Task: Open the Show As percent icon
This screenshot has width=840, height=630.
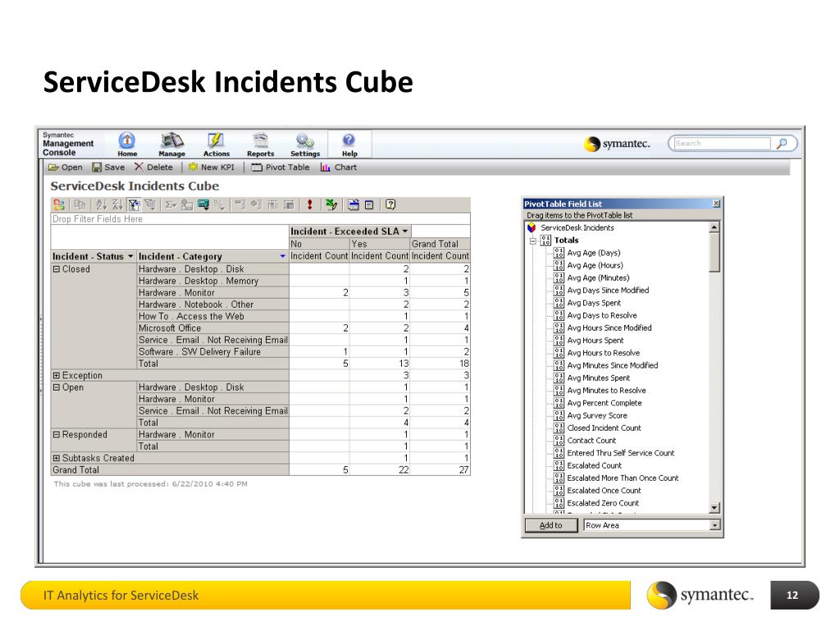Action: point(219,204)
